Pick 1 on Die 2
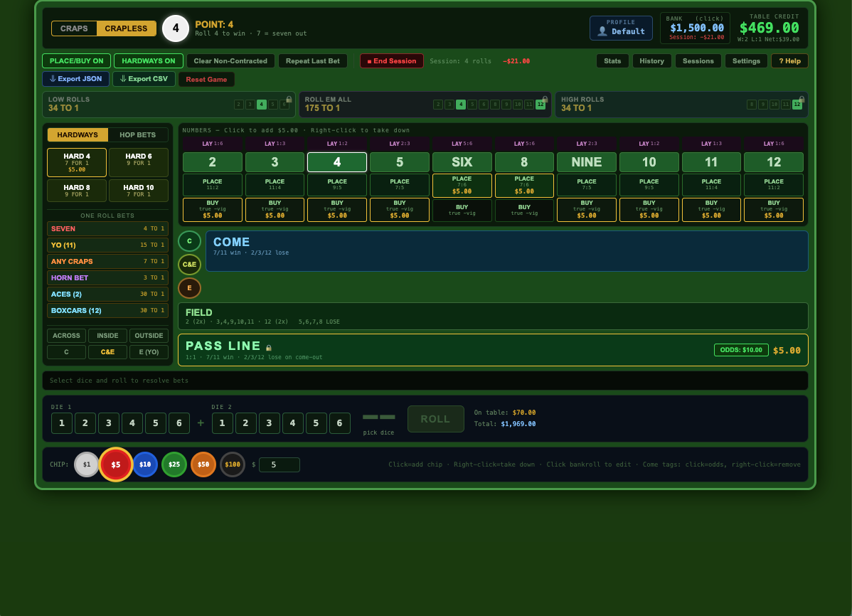This screenshot has height=616, width=852. [222, 423]
